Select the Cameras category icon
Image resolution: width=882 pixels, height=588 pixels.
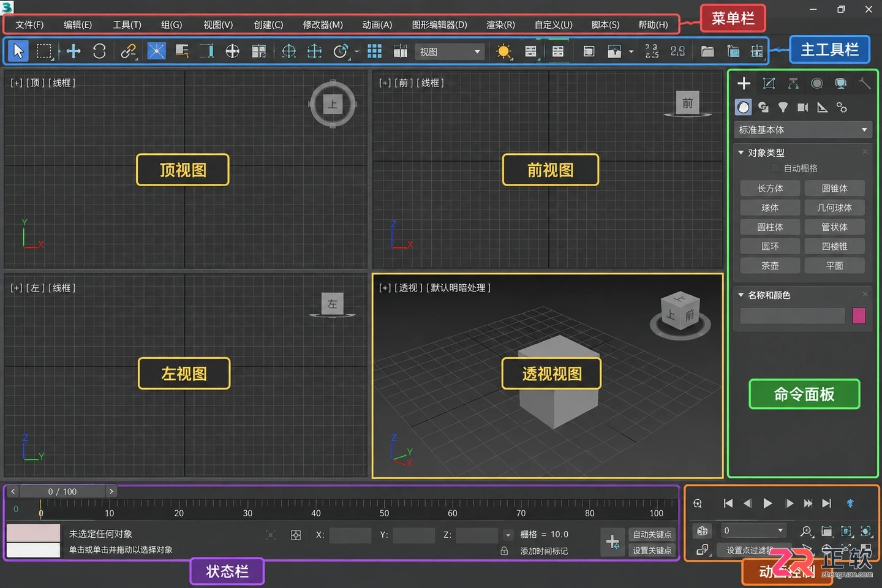[802, 107]
